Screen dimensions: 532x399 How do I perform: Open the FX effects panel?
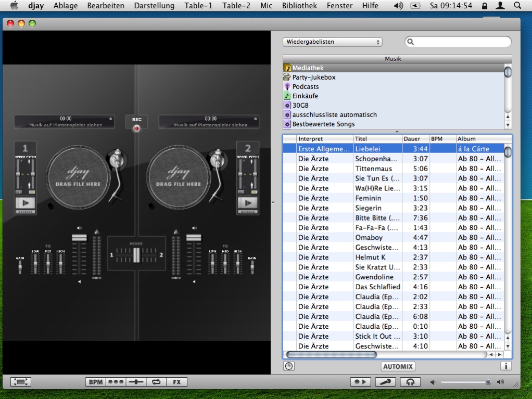click(177, 382)
